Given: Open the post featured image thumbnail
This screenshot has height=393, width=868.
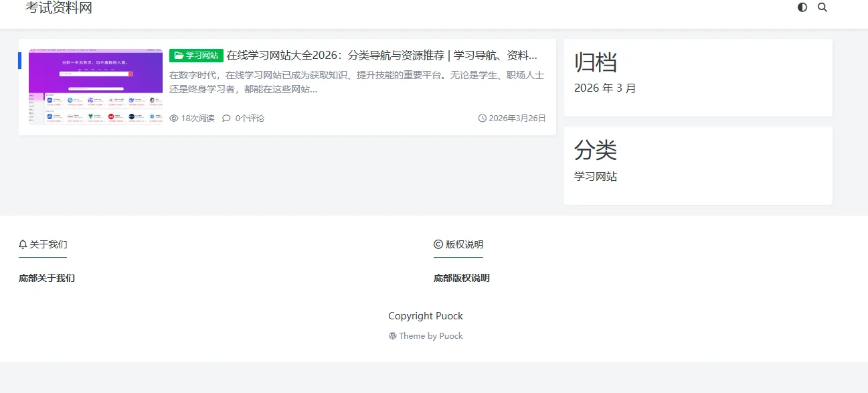Looking at the screenshot, I should coord(94,86).
